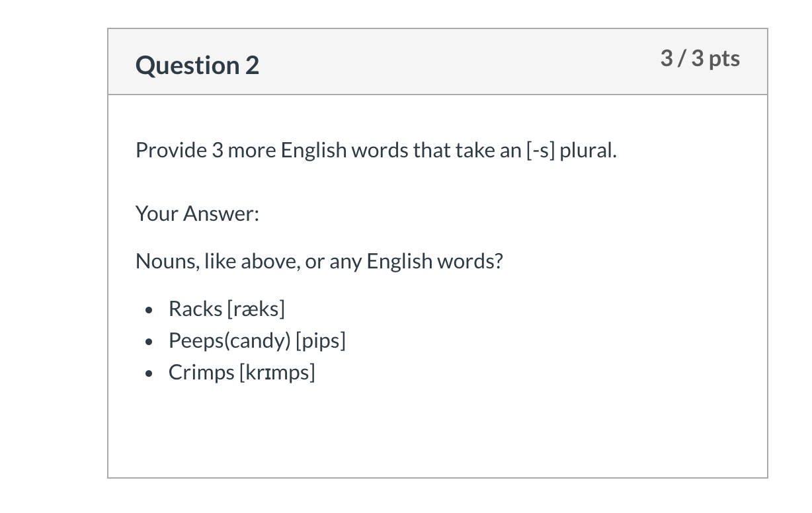This screenshot has height=513, width=812.
Task: Click the phrase "English words?" in the answer line
Action: coord(434,262)
